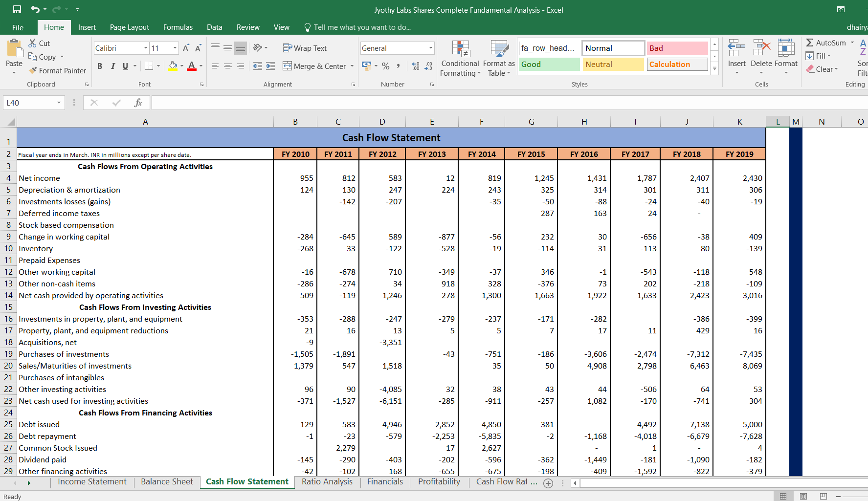Toggle Align Left horizontal alignment
868x501 pixels.
[x=215, y=66]
